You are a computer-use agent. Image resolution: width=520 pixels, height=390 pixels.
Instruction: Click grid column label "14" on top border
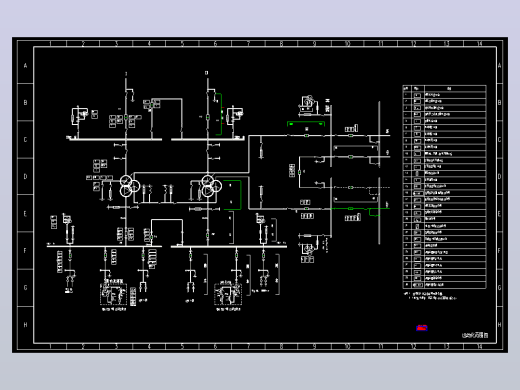pyautogui.click(x=479, y=44)
